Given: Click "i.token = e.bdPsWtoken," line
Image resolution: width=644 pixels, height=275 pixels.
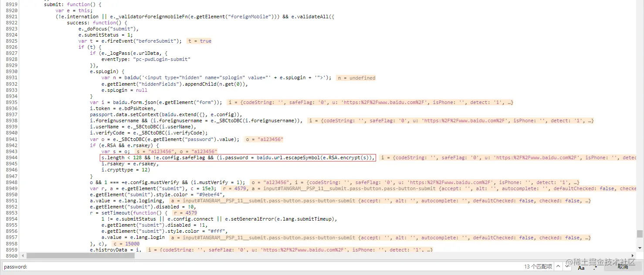Looking at the screenshot, I should coord(122,108).
